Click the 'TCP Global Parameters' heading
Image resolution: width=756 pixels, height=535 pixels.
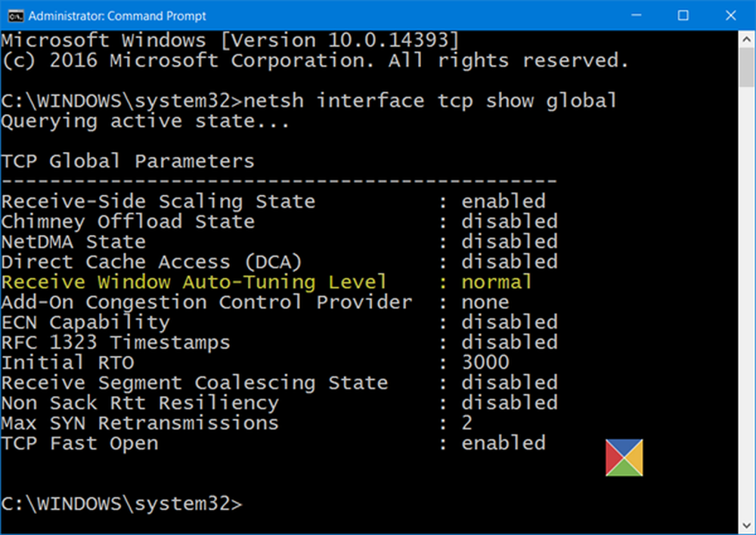pos(128,161)
